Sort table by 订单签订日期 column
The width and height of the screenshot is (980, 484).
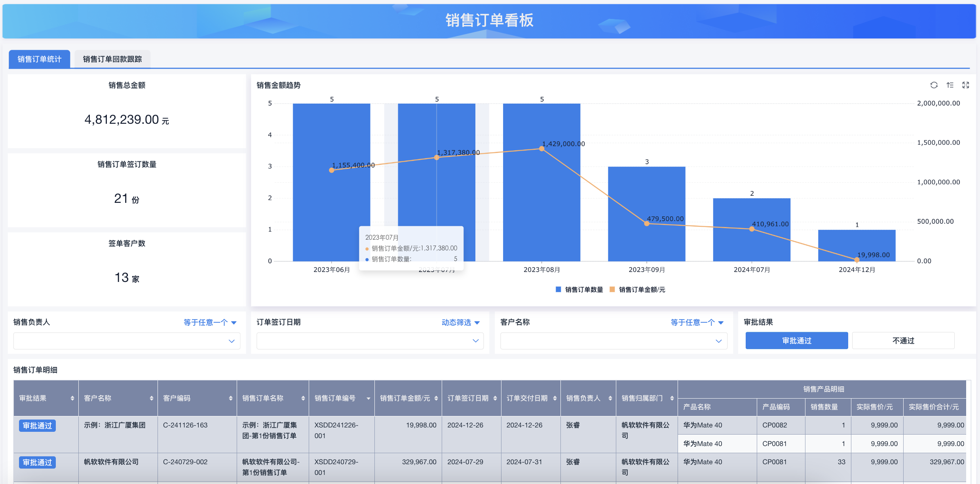point(495,398)
